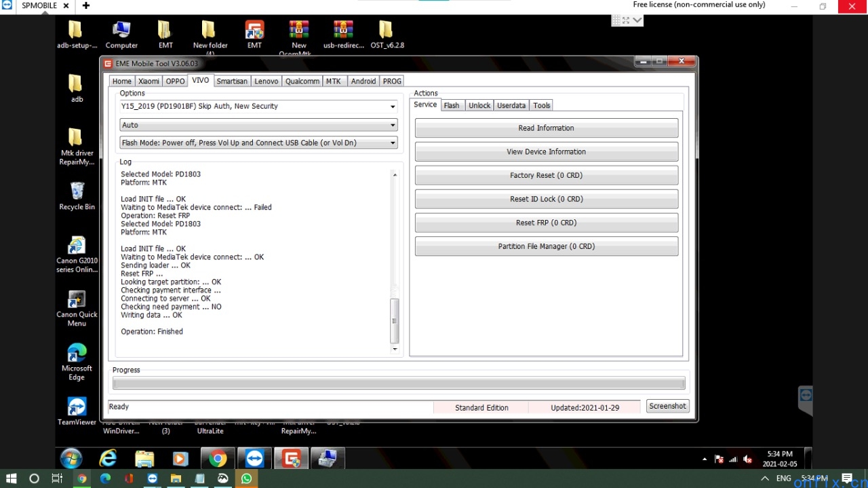Click the ENG language indicator
Image resolution: width=868 pixels, height=488 pixels.
pyautogui.click(x=784, y=478)
